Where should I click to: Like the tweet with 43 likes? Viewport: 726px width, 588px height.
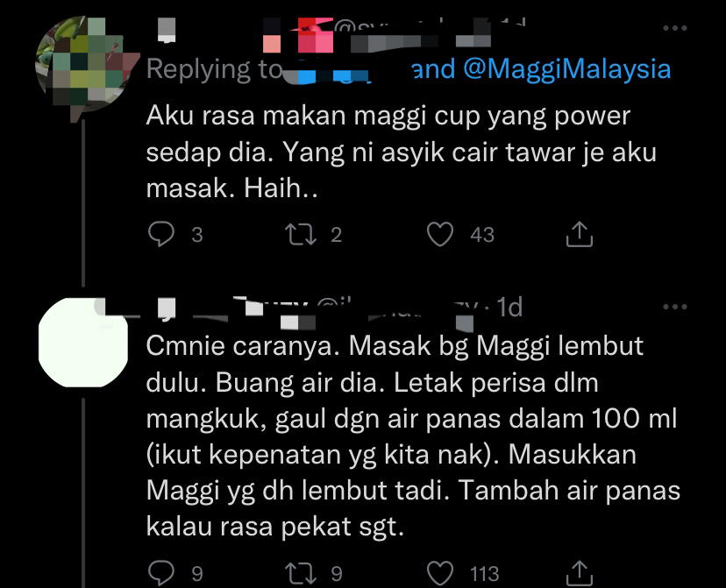[440, 234]
